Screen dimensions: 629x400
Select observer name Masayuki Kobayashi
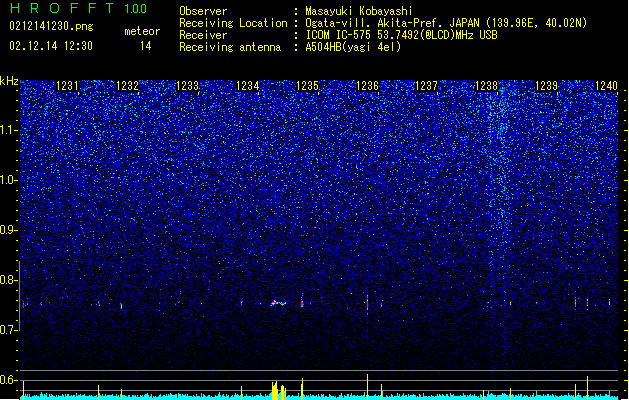click(359, 11)
